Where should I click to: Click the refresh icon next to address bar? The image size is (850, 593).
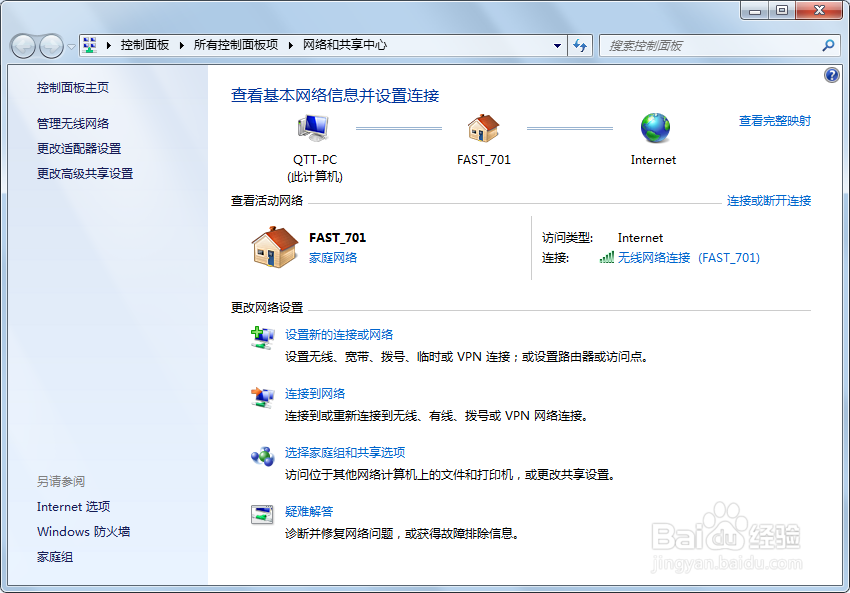click(580, 45)
